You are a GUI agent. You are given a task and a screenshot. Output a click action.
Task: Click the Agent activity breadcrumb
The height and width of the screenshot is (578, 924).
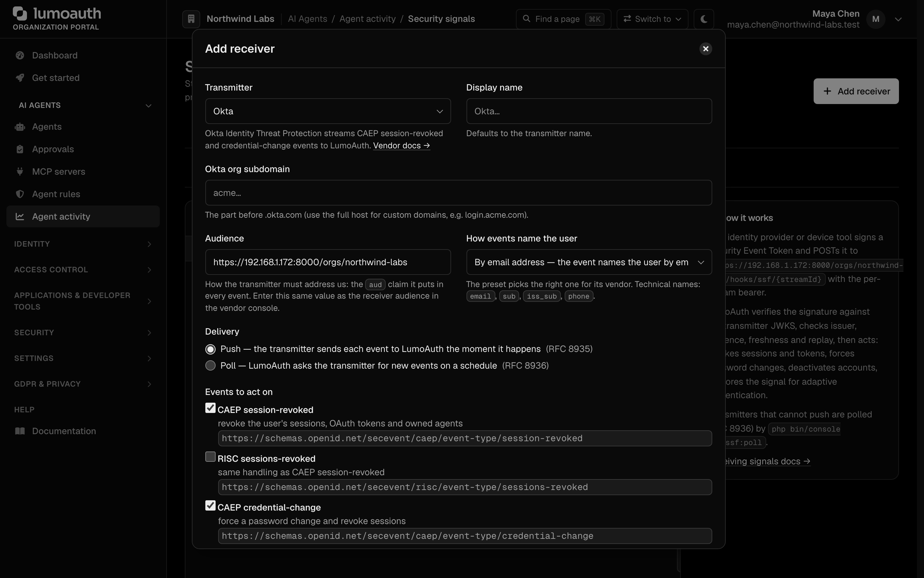click(367, 19)
